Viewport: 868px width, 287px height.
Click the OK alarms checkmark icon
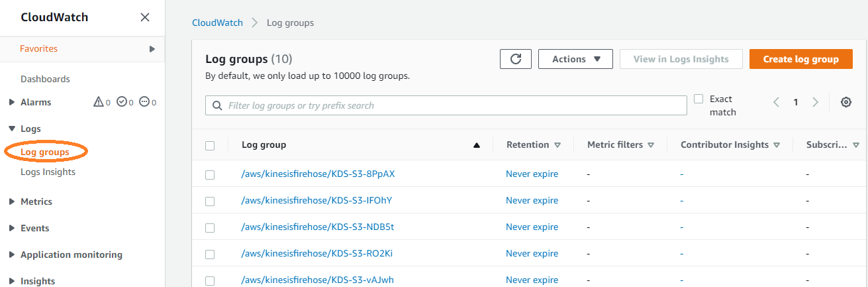pos(121,102)
